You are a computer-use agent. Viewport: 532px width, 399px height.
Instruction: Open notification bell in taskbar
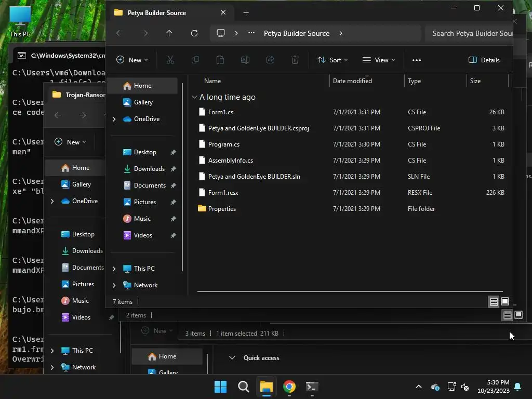click(518, 387)
